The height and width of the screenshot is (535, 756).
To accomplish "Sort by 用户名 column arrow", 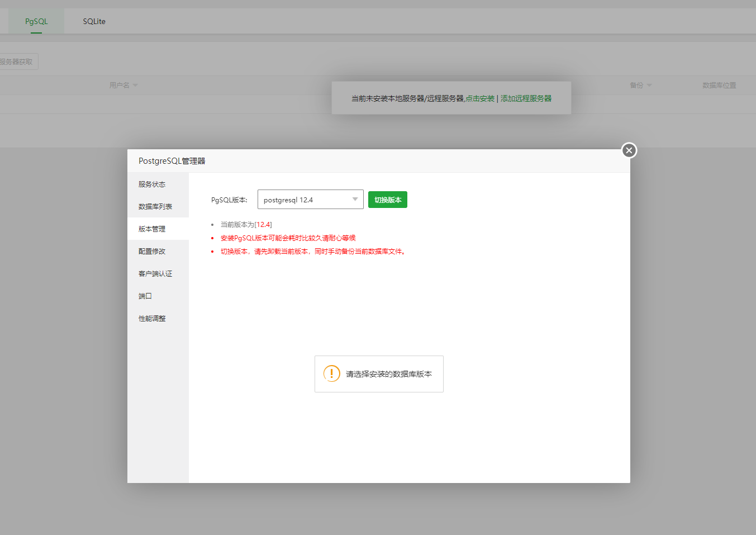I will pyautogui.click(x=135, y=86).
